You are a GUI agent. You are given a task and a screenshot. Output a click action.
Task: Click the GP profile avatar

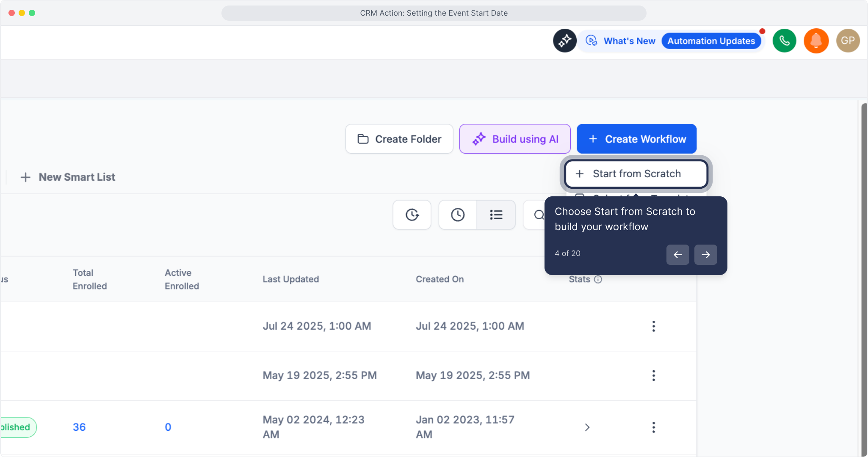pos(848,41)
